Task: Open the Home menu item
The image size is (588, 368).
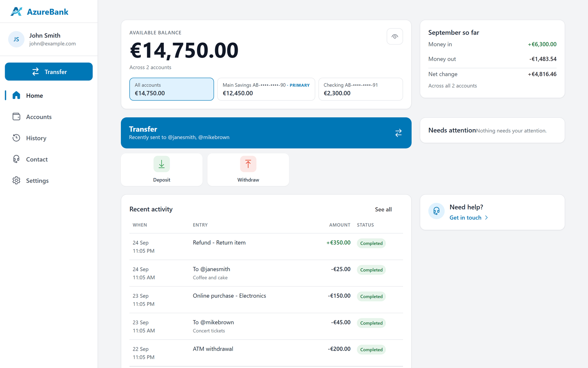Action: (x=49, y=96)
